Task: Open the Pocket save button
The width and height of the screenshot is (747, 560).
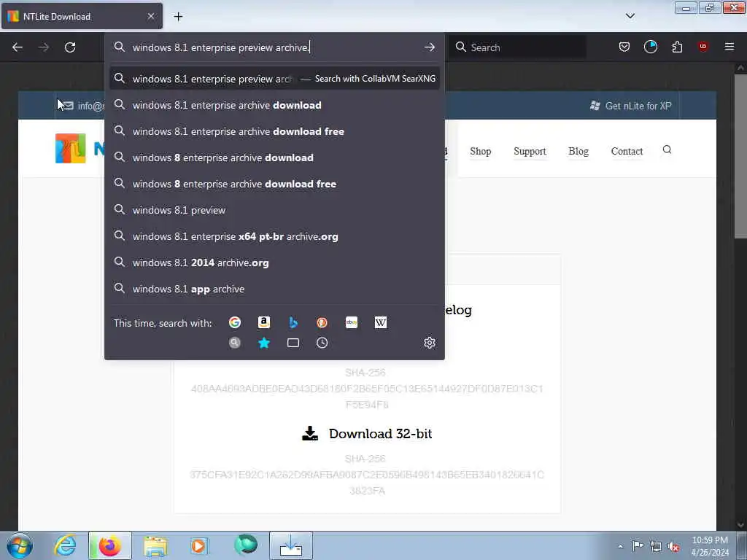Action: coord(624,47)
